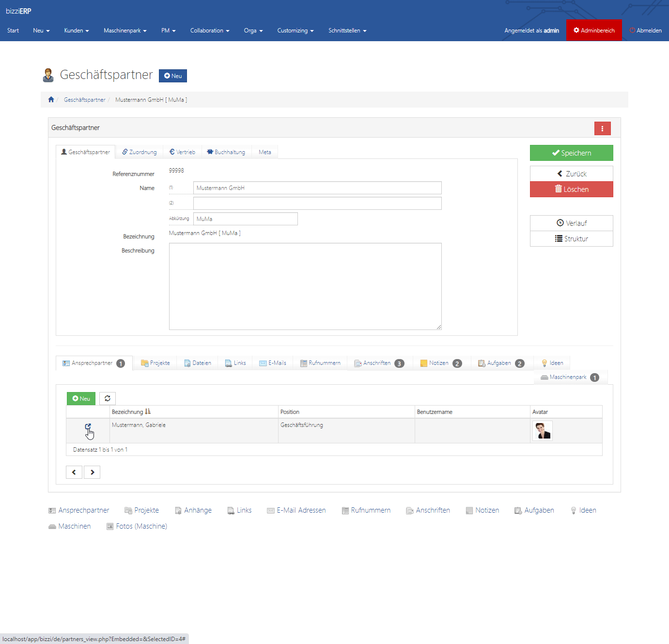Click into the Beschreibung text area
The image size is (669, 644).
(x=305, y=286)
